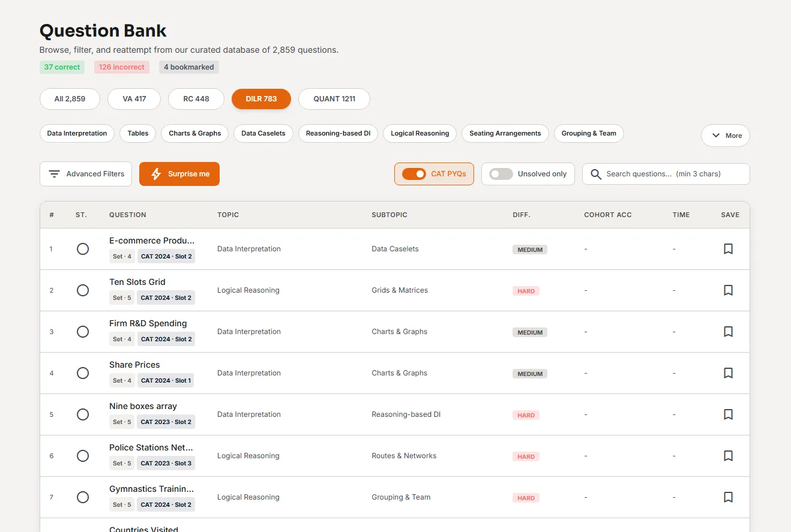791x532 pixels.
Task: Click the TIME column header
Action: tap(681, 215)
